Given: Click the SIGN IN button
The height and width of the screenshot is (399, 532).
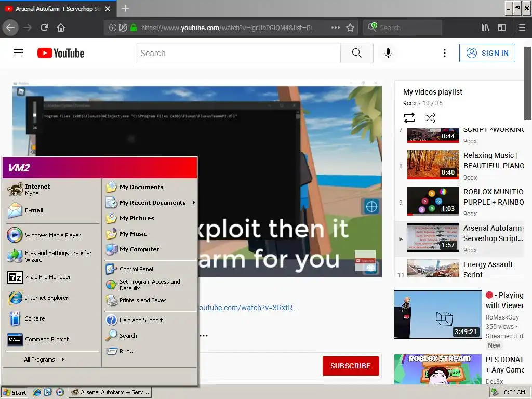Looking at the screenshot, I should pos(487,53).
